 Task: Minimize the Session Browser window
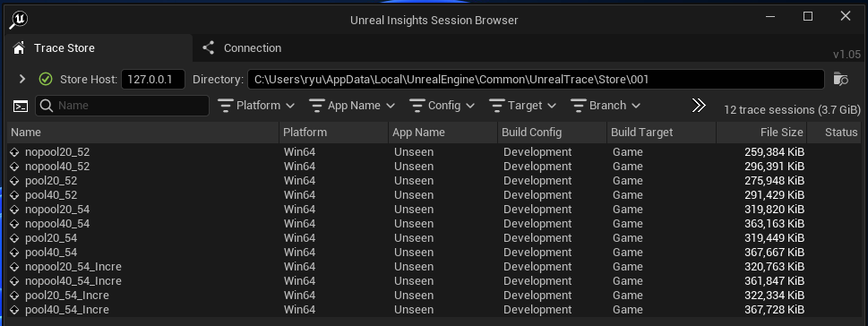(x=770, y=17)
